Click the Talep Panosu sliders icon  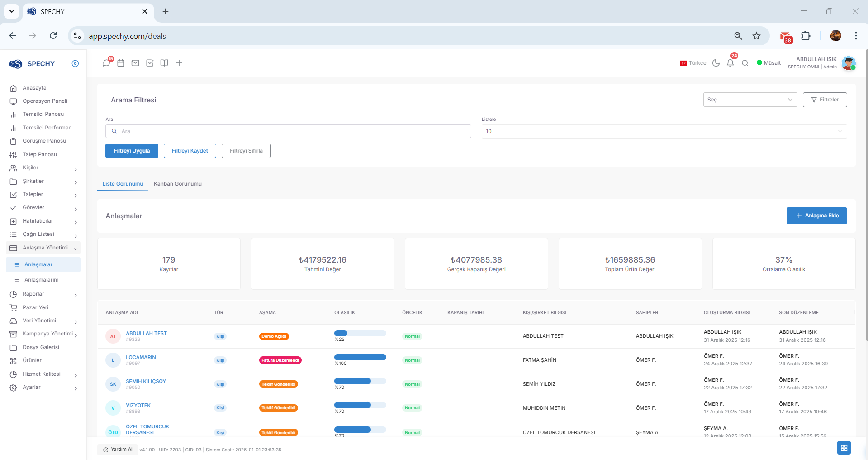(13, 155)
